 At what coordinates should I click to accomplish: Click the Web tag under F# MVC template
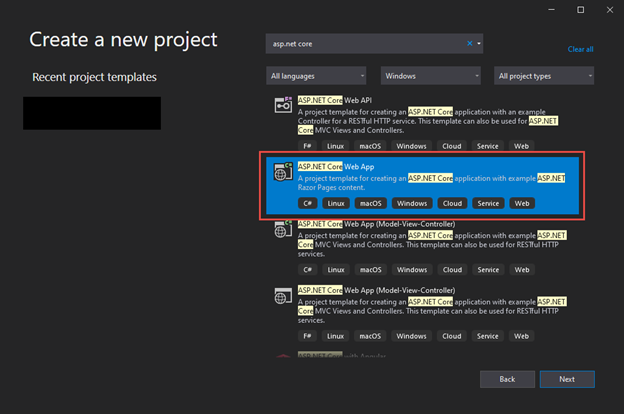(x=521, y=336)
